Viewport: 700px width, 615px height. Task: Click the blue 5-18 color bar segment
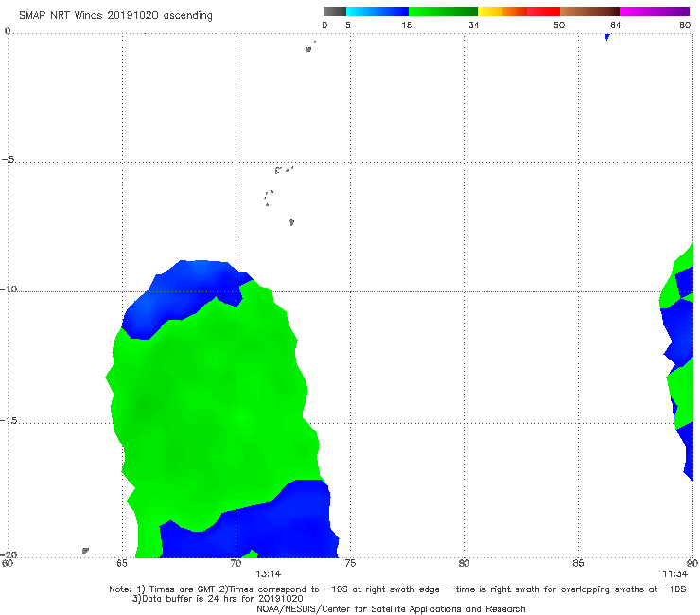click(x=377, y=11)
